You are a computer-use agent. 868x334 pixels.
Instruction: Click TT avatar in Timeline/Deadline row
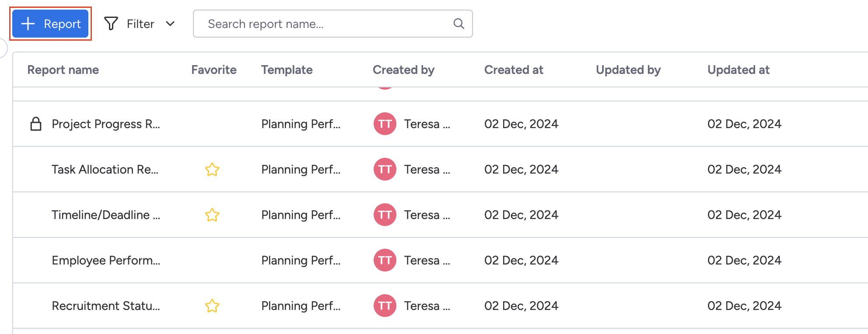coord(385,215)
